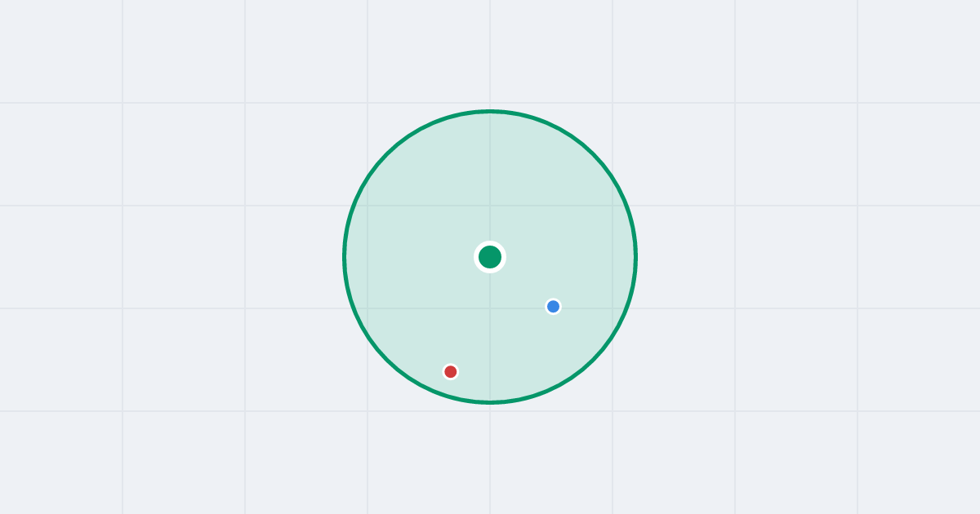Click the white ring around the green center dot
The width and height of the screenshot is (980, 514).
(x=490, y=243)
